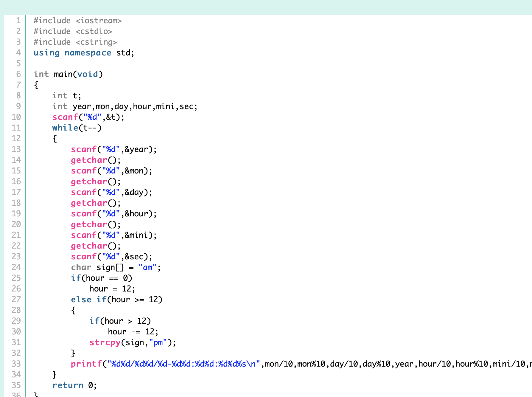Viewport: 532px width, 397px height.
Task: Click 'char sign[] = "am";' line
Action: coord(116,267)
